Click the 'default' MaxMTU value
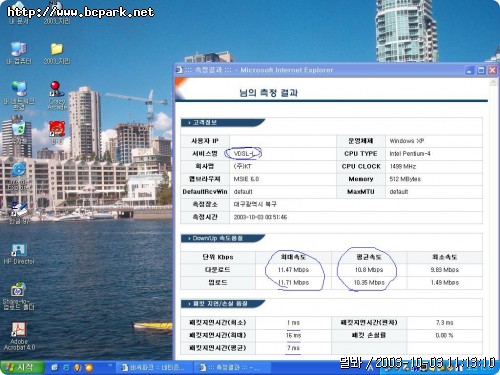Screen dimensions: 500x375 pyautogui.click(x=399, y=192)
